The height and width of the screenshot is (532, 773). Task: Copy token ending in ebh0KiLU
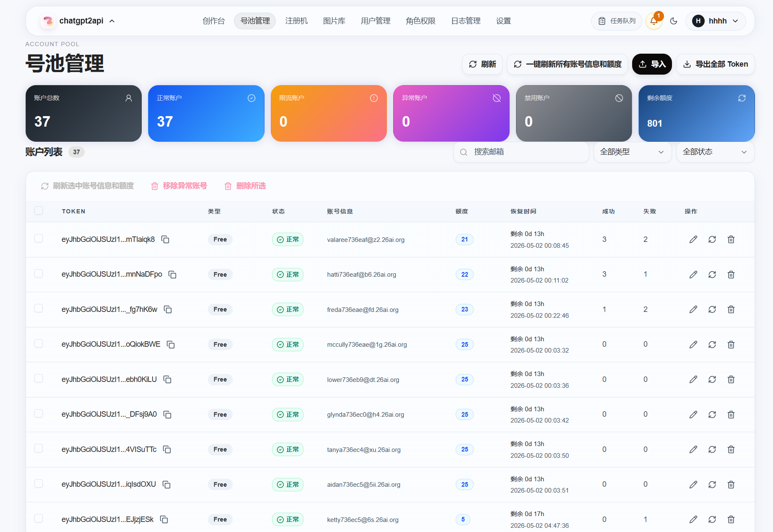(x=167, y=379)
